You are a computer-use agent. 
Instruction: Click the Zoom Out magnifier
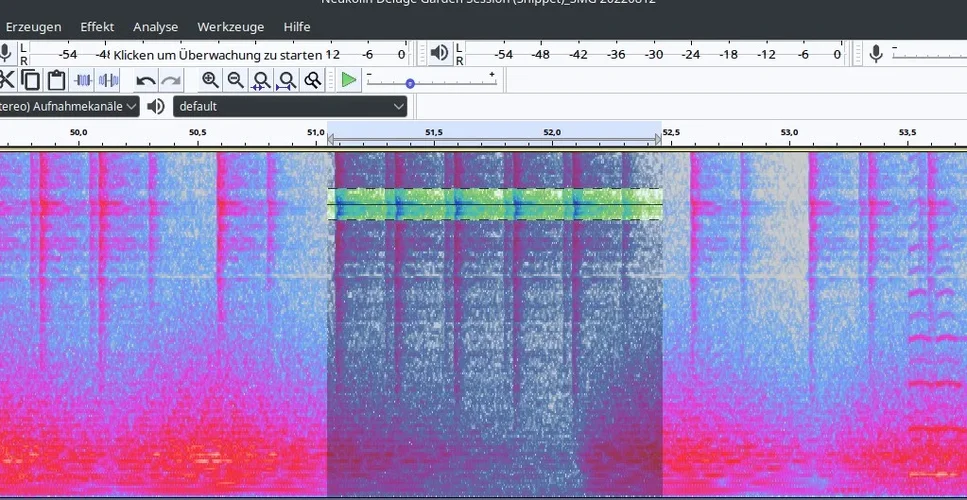pos(236,80)
